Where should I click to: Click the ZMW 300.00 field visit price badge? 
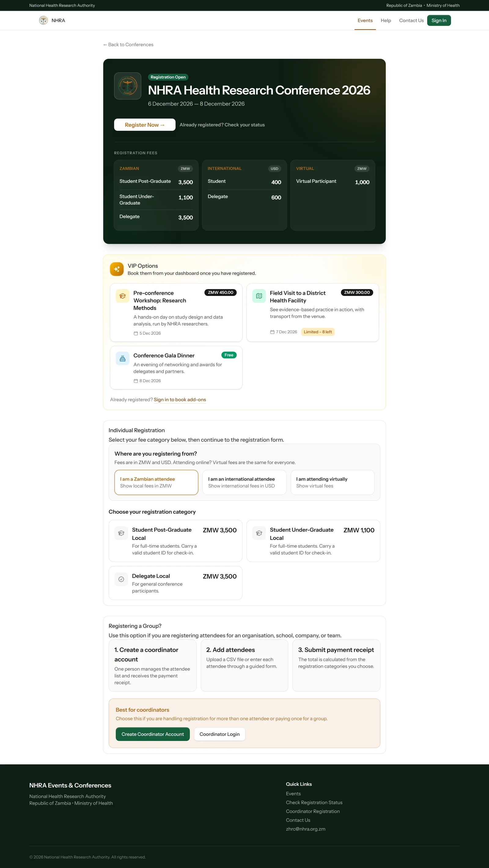[357, 293]
